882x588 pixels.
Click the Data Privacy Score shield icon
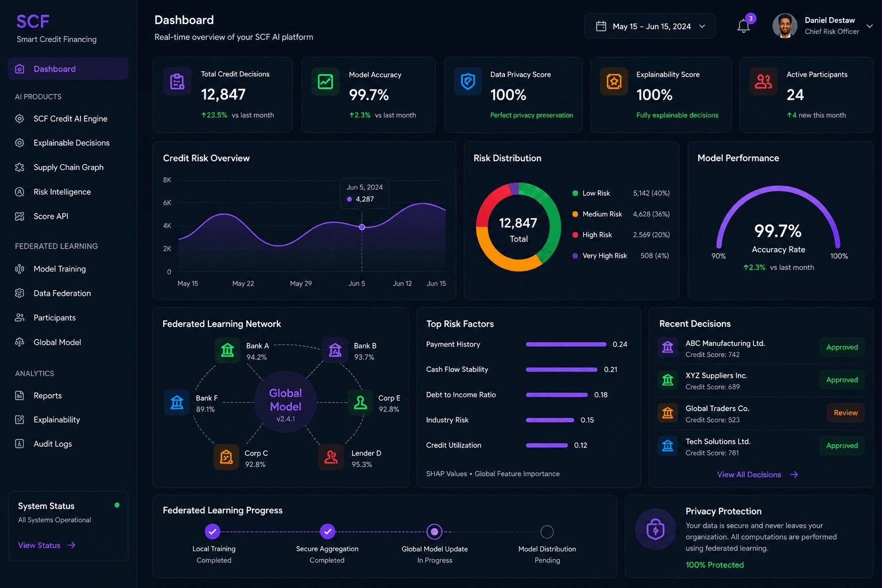(468, 82)
